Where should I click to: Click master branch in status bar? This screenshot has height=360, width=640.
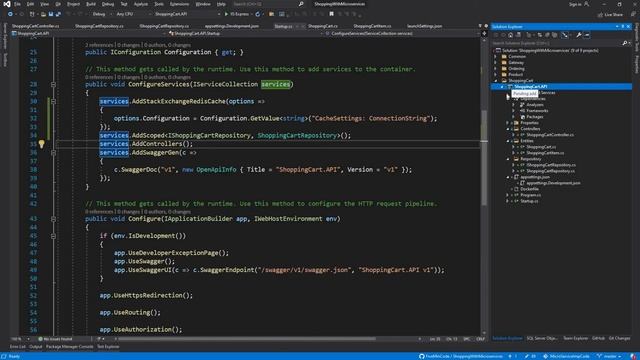click(x=609, y=356)
